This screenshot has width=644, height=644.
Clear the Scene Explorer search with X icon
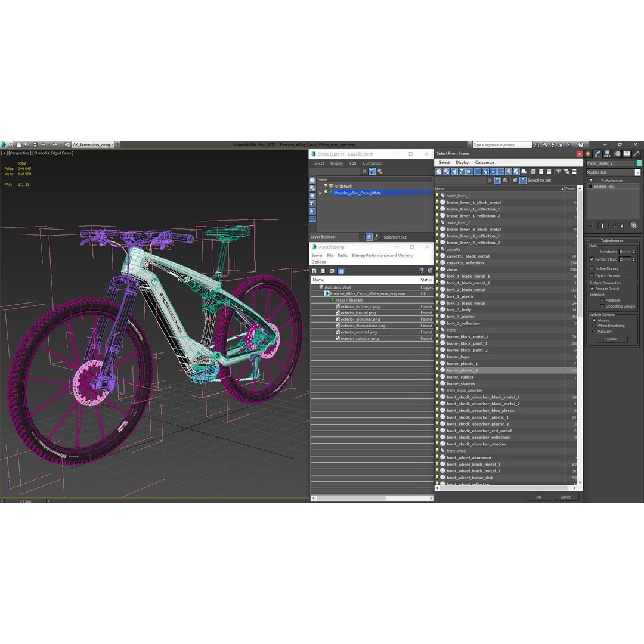(364, 172)
